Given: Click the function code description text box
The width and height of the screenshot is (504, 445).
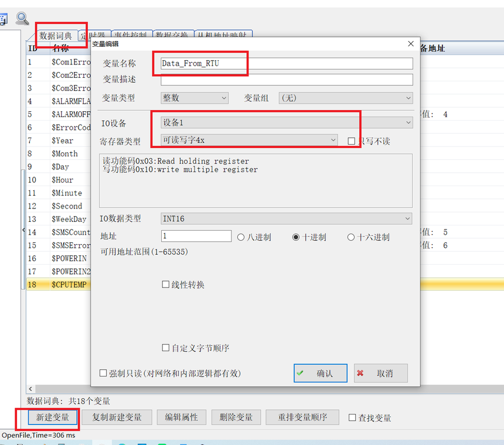Looking at the screenshot, I should click(256, 180).
